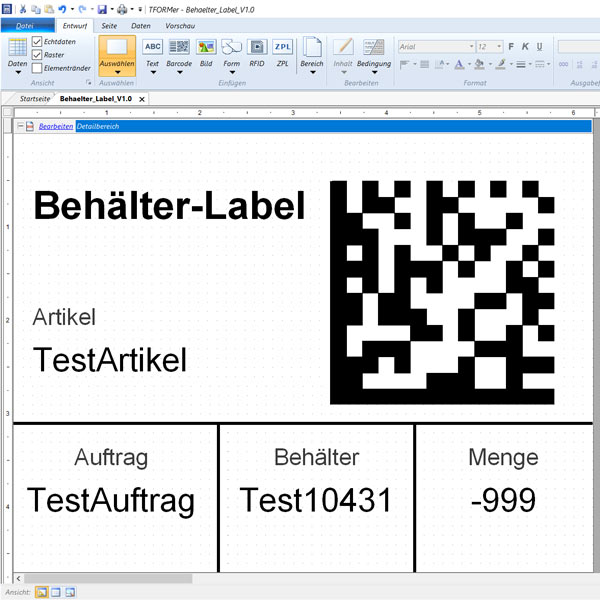Viewport: 600px width, 600px height.
Task: Click the line width icon in Format group
Action: (x=521, y=64)
